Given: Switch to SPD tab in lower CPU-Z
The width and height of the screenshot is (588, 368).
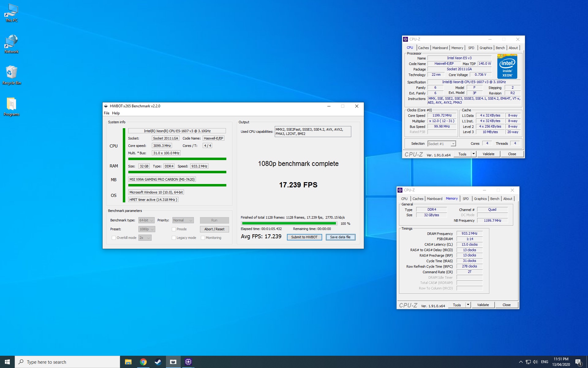Looking at the screenshot, I should click(x=466, y=199).
